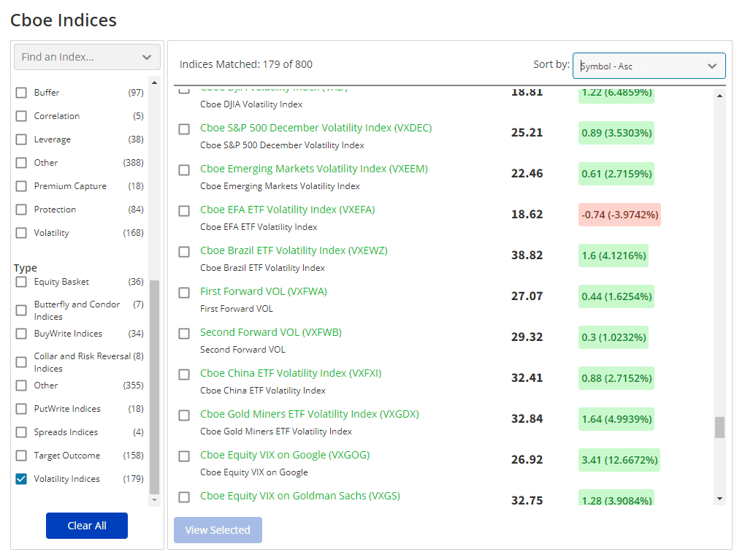Click the results list scrollbar thumb
745x560 pixels.
coord(720,427)
